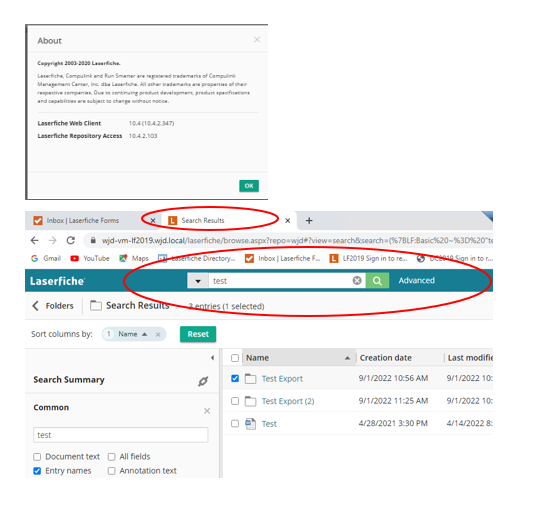
Task: Check the Annotation text option
Action: coord(111,471)
